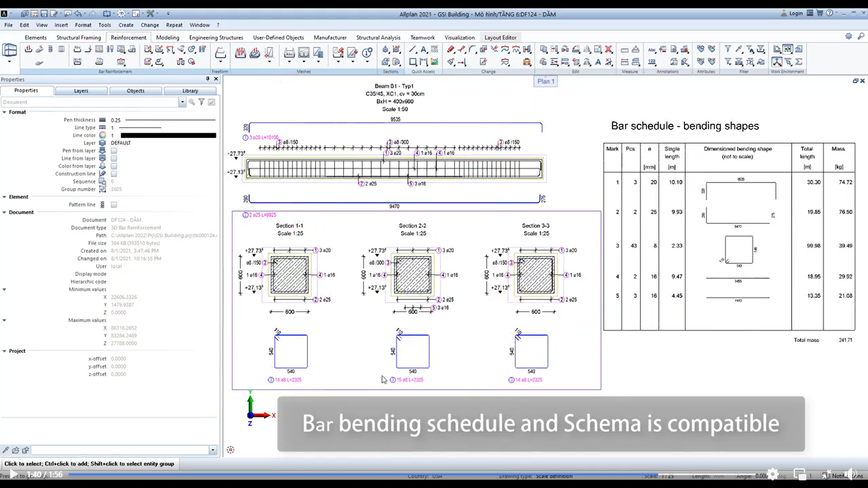Click the magnifier zoom icon in Properties panel
The width and height of the screenshot is (868, 488).
pos(191,102)
